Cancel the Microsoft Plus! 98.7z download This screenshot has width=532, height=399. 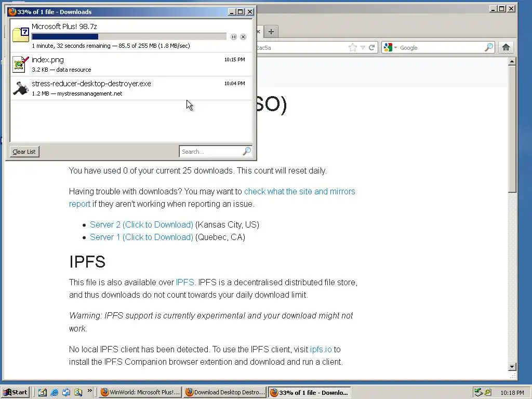(x=243, y=37)
